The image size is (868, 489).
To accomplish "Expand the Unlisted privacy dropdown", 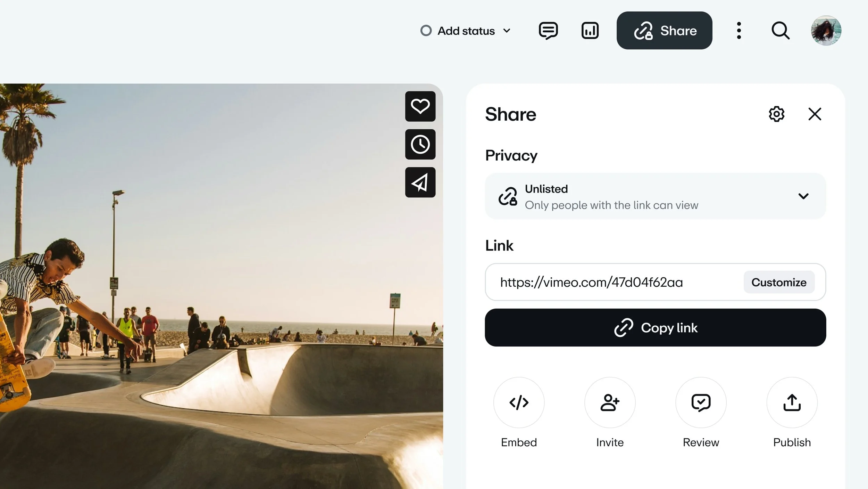I will click(803, 196).
